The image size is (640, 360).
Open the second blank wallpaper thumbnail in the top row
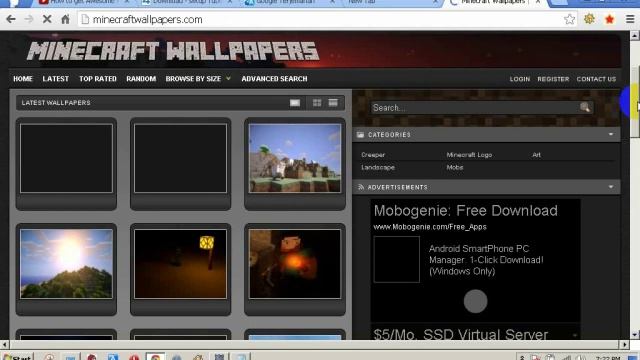coord(180,158)
